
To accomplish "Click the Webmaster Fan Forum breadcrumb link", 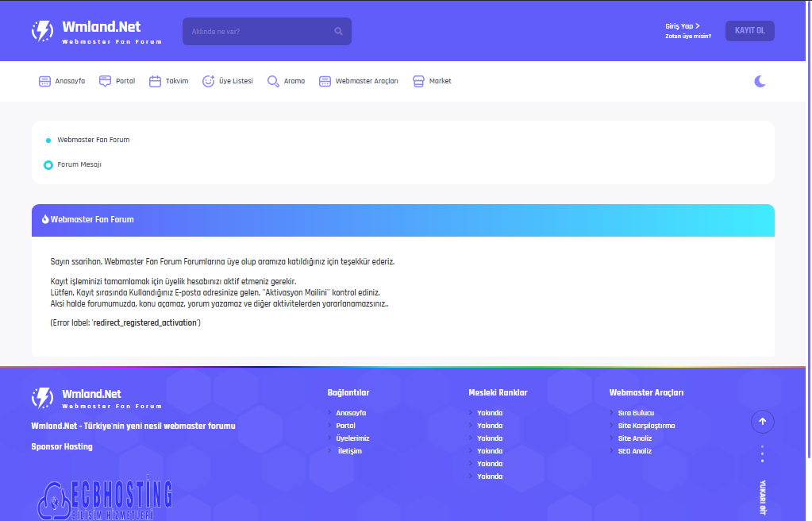I will pos(93,140).
